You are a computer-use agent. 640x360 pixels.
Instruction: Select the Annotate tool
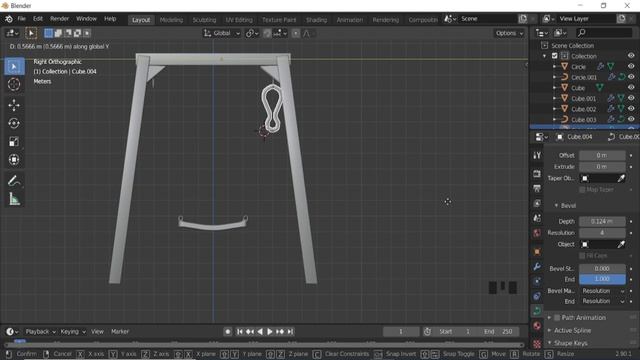coord(14,181)
